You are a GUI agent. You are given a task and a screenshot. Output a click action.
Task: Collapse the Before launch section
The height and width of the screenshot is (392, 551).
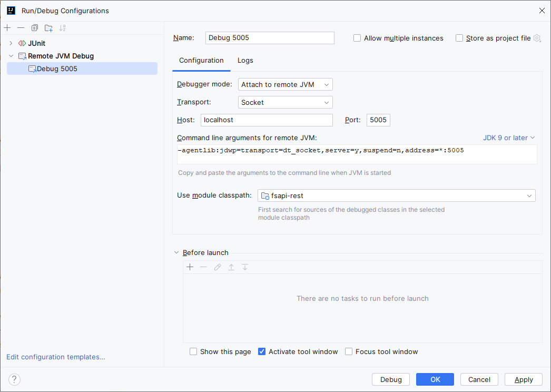[x=176, y=252]
